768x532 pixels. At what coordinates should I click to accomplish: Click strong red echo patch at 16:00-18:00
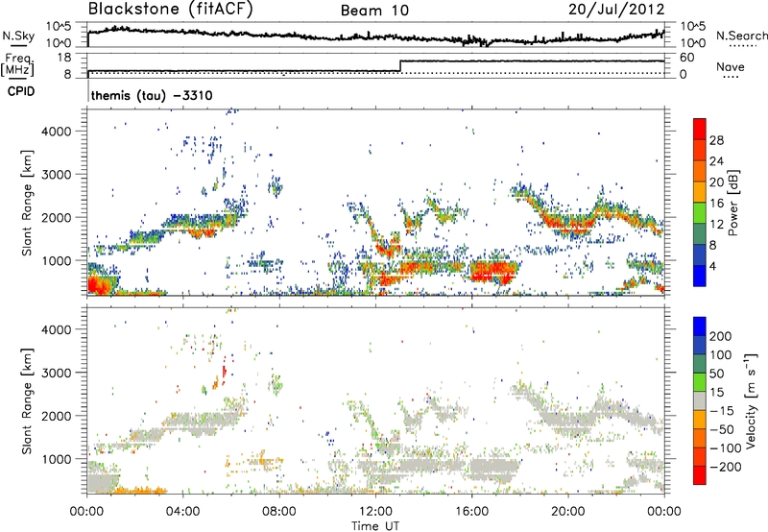tap(493, 273)
